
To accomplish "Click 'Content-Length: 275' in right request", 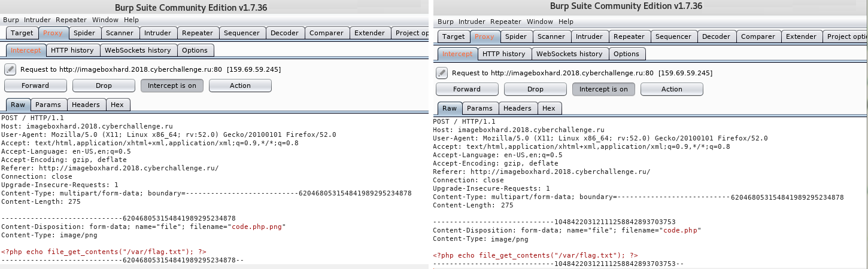I will 473,205.
